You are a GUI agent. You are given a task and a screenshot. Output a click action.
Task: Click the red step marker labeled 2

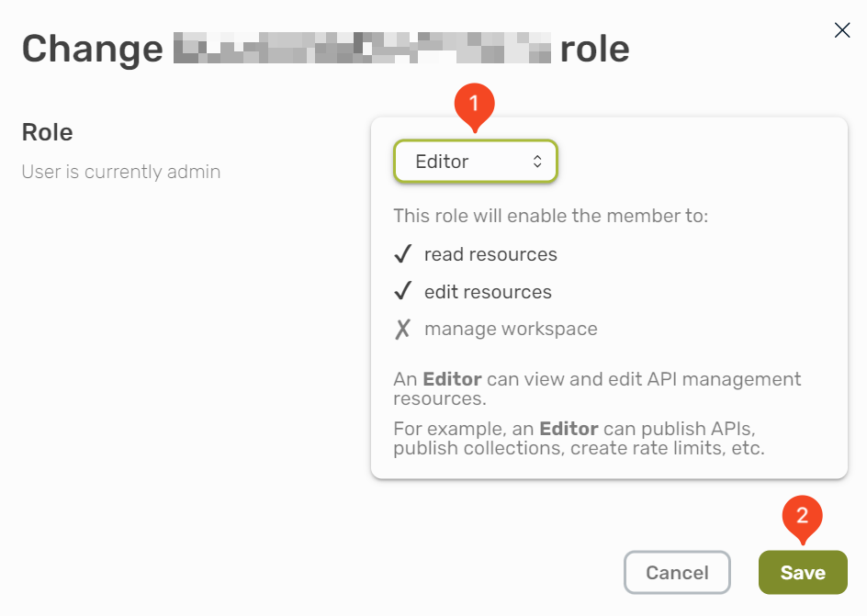pos(802,519)
